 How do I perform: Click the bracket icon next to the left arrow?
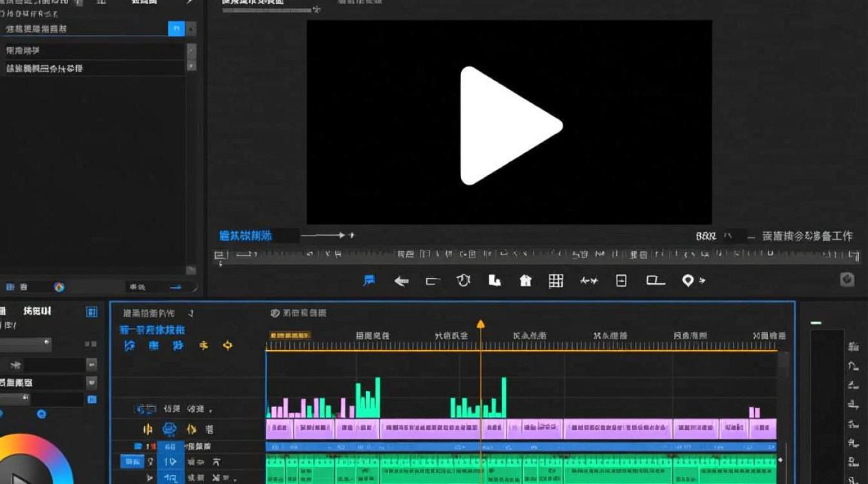click(432, 281)
